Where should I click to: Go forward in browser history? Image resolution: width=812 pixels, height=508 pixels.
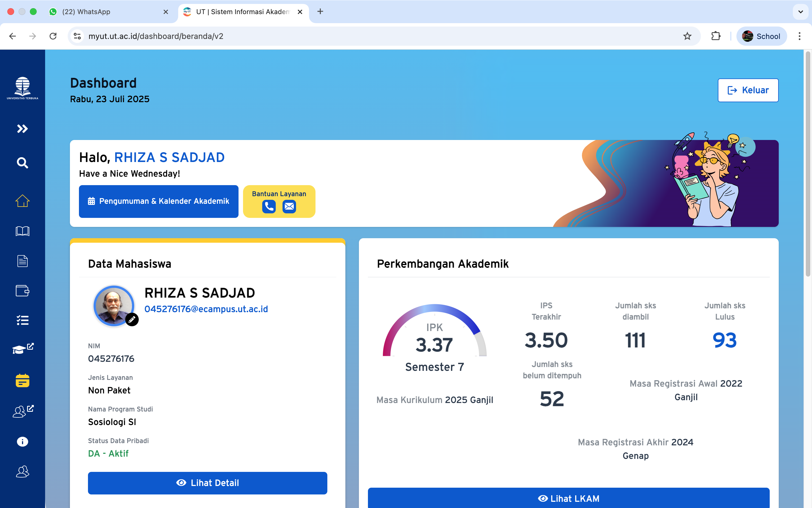coord(32,36)
